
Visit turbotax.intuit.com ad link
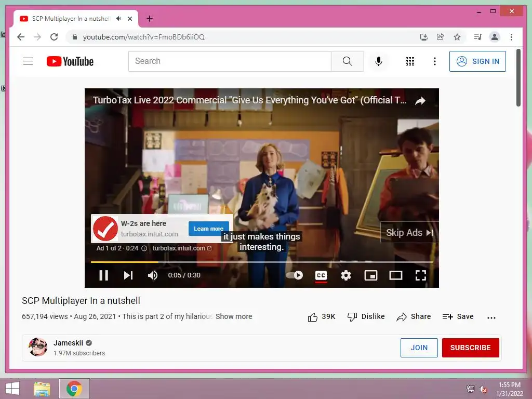click(182, 248)
